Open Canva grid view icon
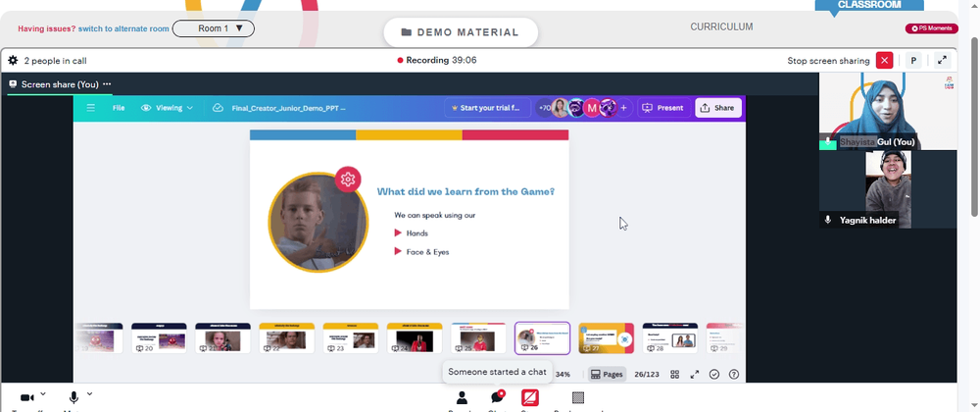Viewport: 980px width, 412px height. (675, 374)
